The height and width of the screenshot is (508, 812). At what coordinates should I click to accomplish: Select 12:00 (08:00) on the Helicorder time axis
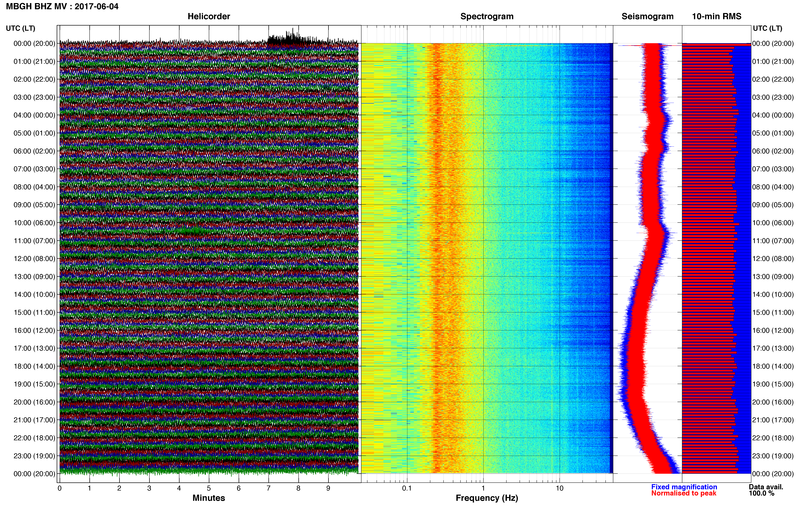(34, 259)
